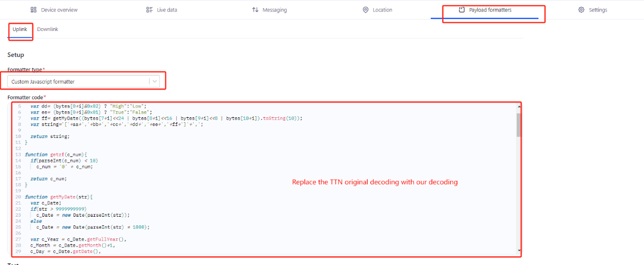Click the Location pin icon
The width and height of the screenshot is (644, 265).
click(x=366, y=10)
